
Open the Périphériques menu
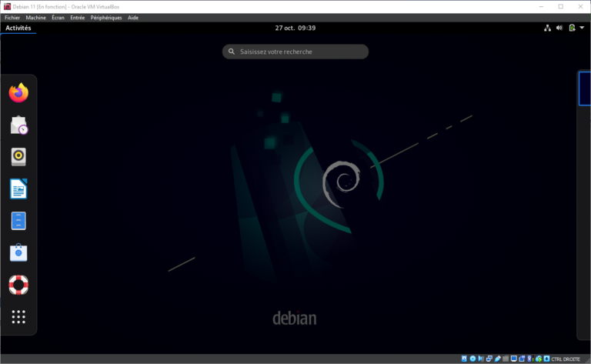pyautogui.click(x=106, y=18)
